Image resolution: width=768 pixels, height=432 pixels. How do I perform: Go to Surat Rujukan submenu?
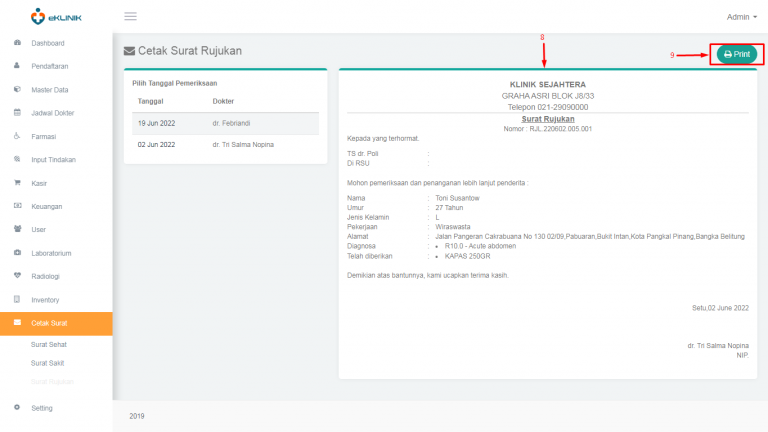pos(52,382)
